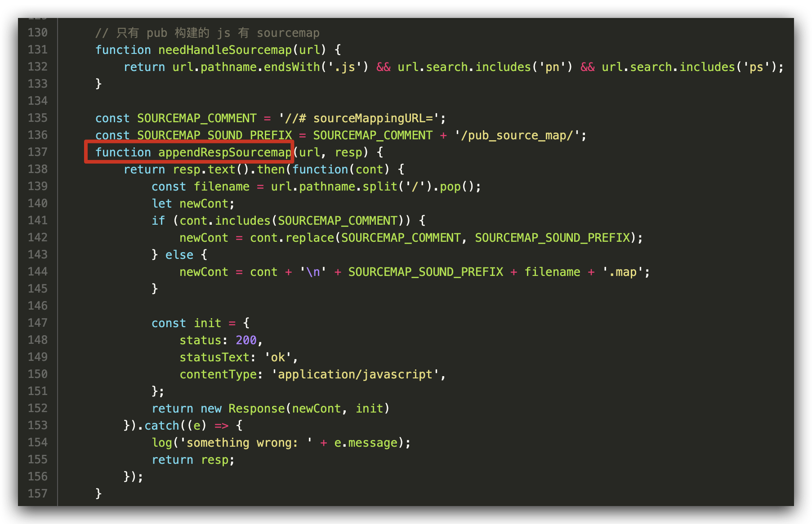Image resolution: width=812 pixels, height=524 pixels.
Task: Click the appendRespSourcemap function name
Action: click(225, 152)
